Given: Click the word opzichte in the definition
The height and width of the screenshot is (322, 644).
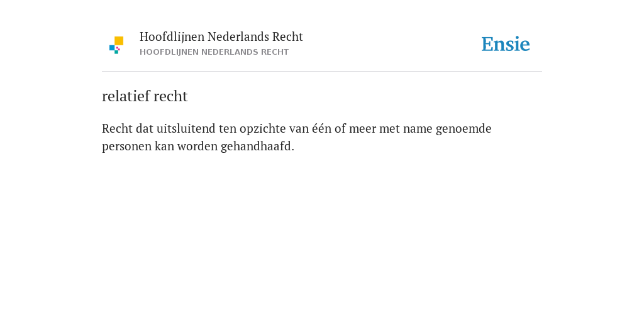Looking at the screenshot, I should click(x=263, y=129).
